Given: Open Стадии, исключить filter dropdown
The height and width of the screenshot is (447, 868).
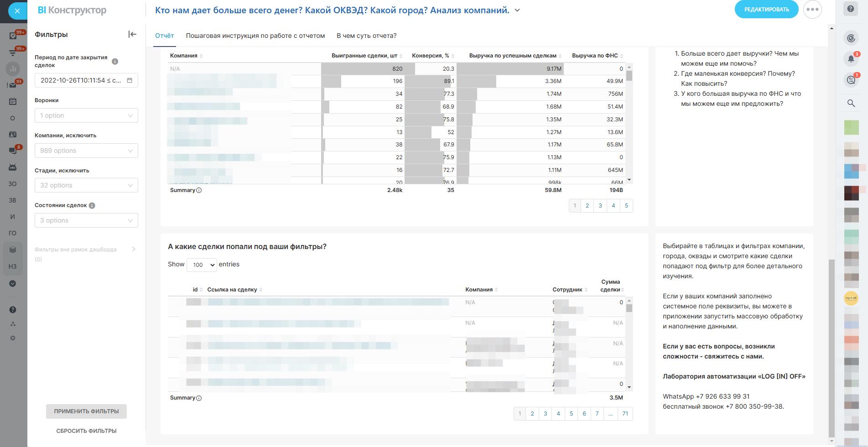Looking at the screenshot, I should click(86, 185).
